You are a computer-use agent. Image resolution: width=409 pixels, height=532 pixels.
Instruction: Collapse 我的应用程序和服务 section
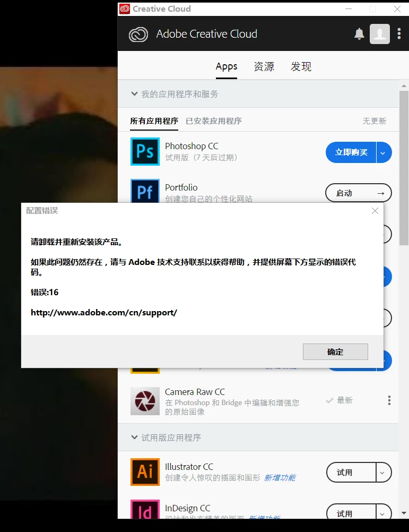click(x=134, y=93)
